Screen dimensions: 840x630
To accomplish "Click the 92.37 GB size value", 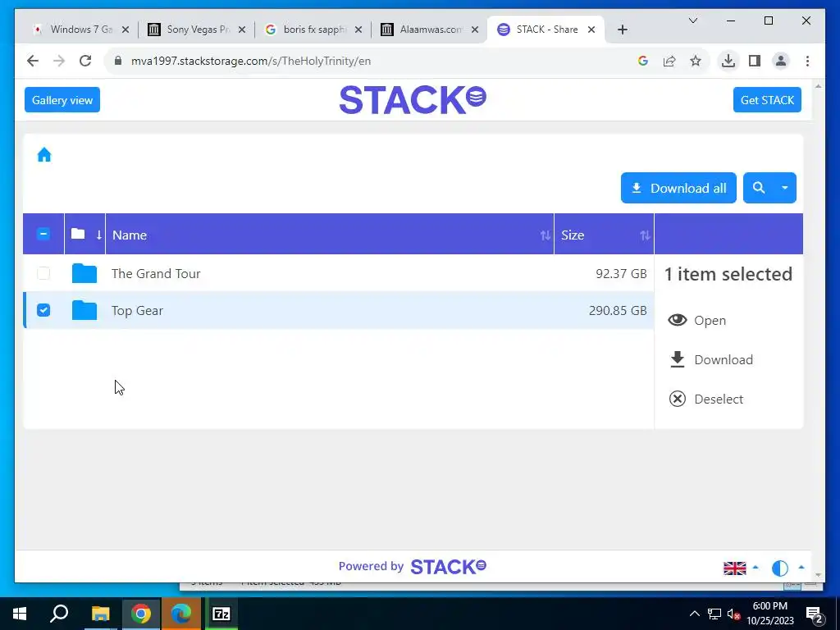I will click(x=621, y=273).
